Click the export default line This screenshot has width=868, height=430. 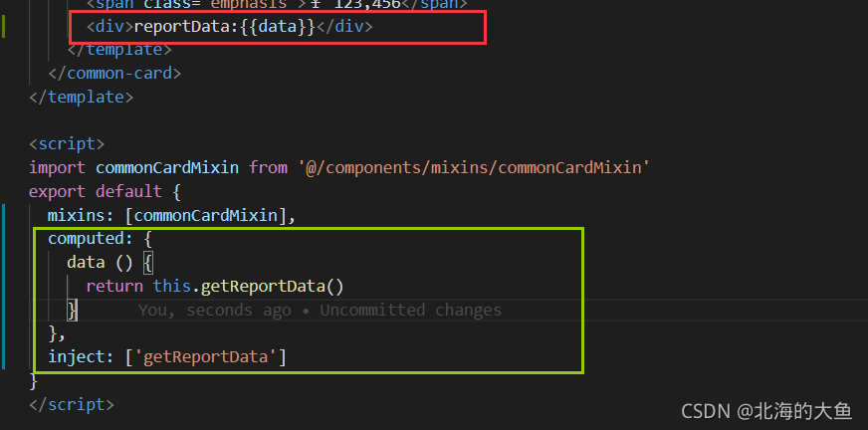click(105, 191)
